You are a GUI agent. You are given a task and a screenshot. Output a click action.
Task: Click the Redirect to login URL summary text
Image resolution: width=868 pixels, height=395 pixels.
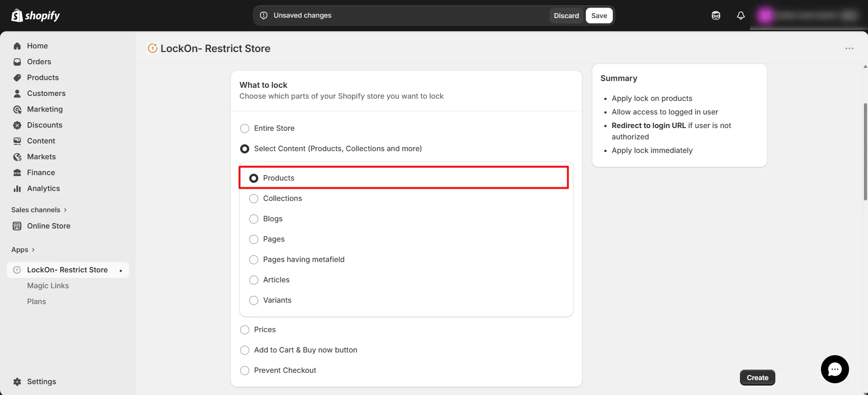649,125
